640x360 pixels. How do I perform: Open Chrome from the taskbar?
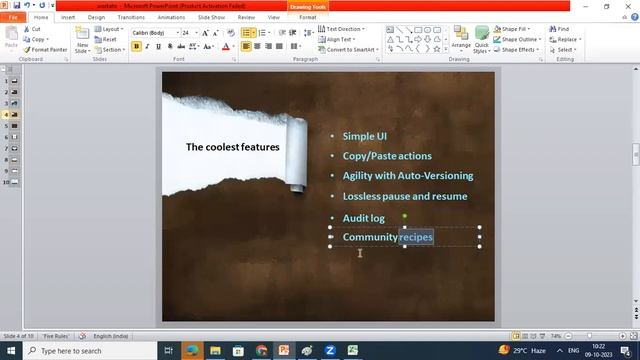pos(262,350)
